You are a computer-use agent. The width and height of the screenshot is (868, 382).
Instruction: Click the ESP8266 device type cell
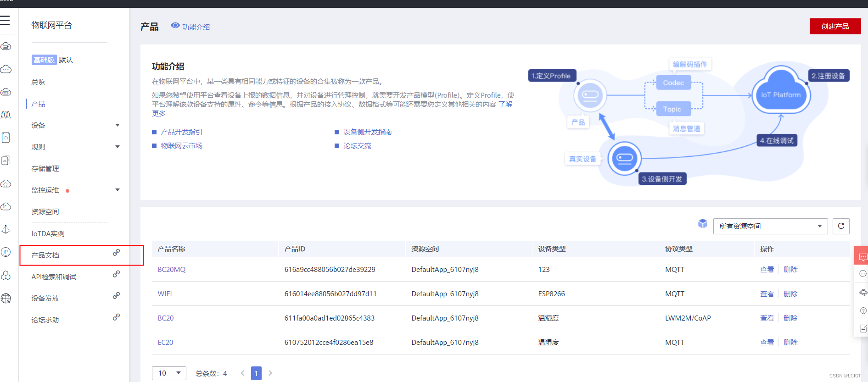click(x=552, y=294)
